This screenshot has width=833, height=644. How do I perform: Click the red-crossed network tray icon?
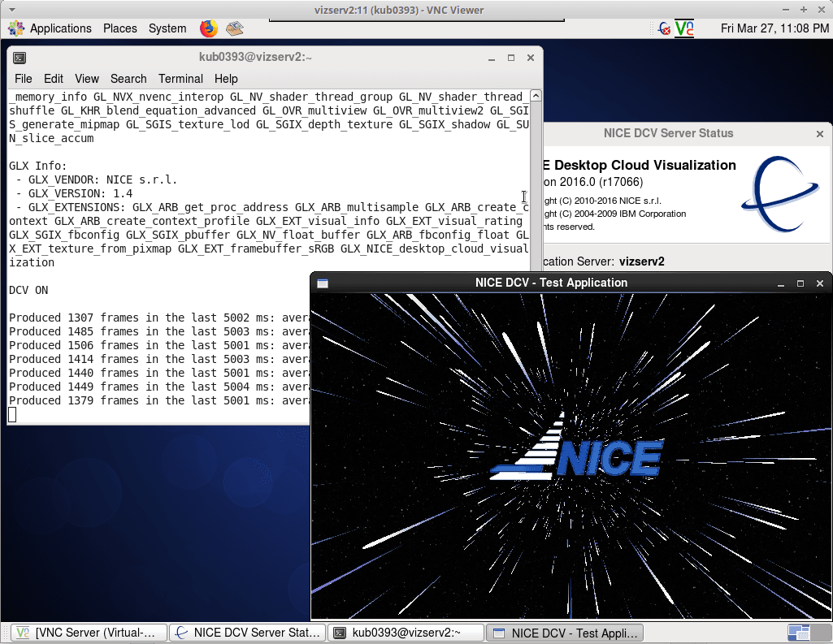click(664, 28)
